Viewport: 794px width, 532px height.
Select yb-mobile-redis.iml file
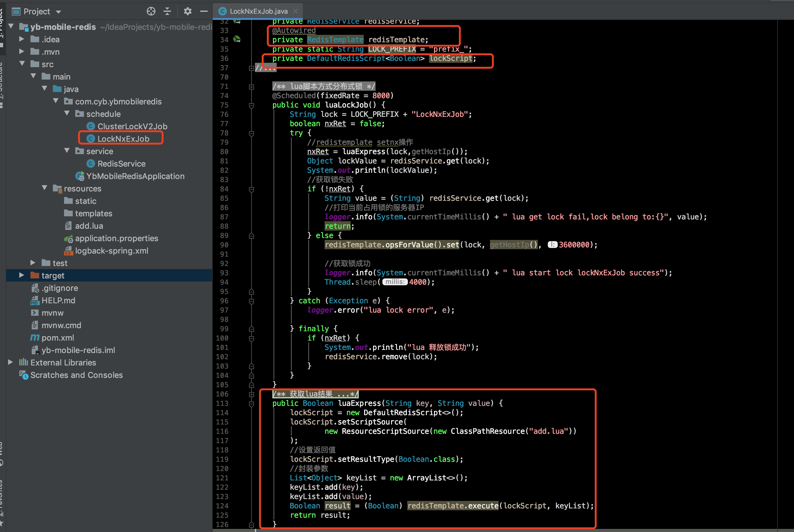point(78,350)
